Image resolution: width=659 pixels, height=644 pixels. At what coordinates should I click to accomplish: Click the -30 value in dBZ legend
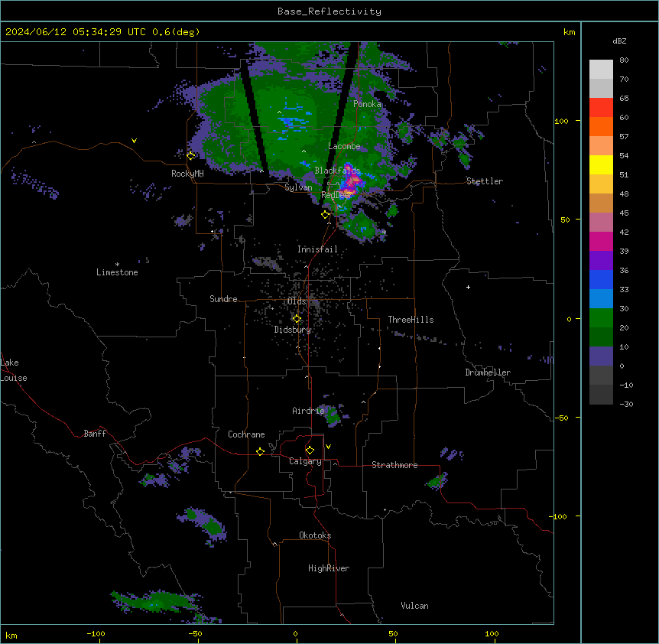[626, 405]
